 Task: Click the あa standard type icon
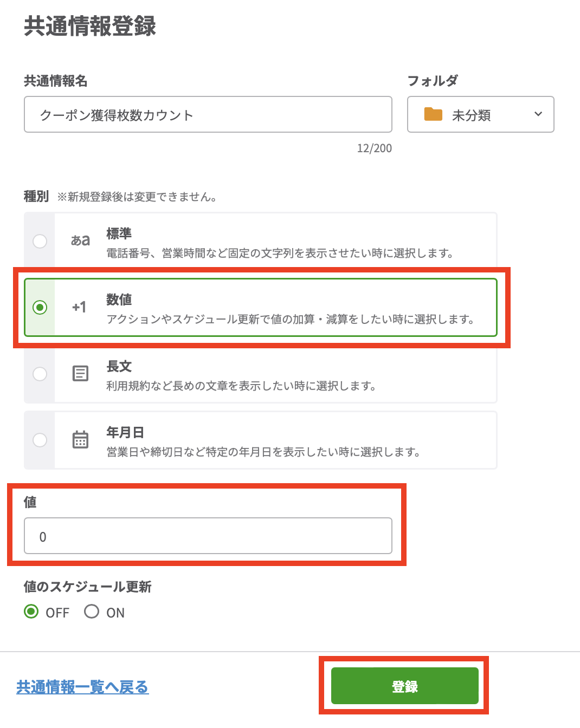tap(80, 240)
